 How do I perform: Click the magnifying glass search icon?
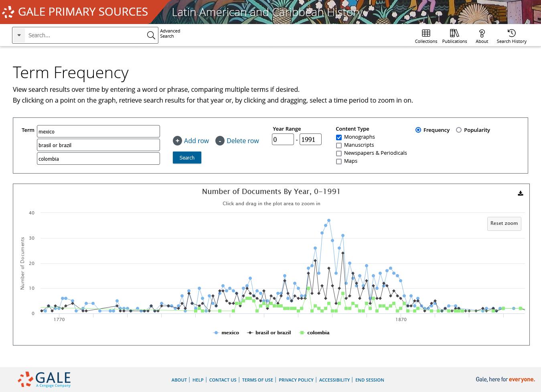tap(151, 35)
